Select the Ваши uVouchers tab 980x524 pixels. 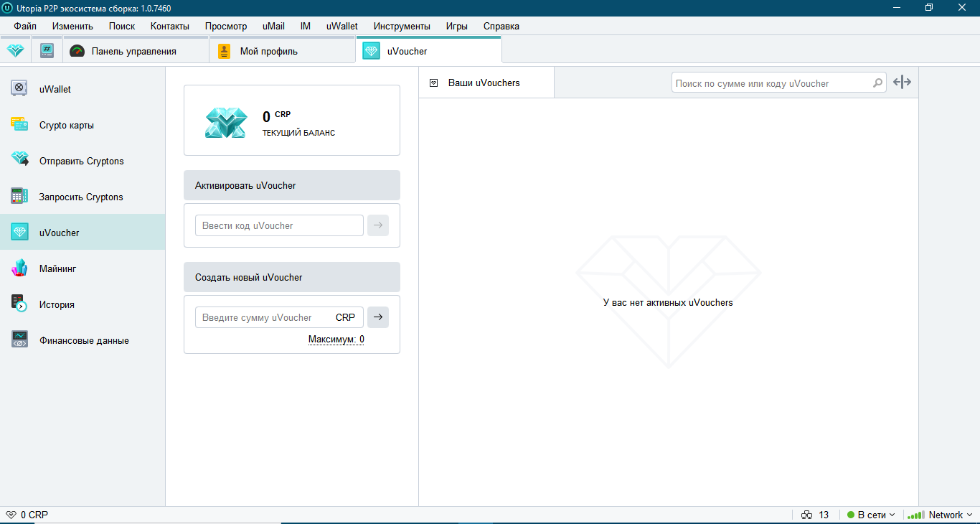(486, 83)
